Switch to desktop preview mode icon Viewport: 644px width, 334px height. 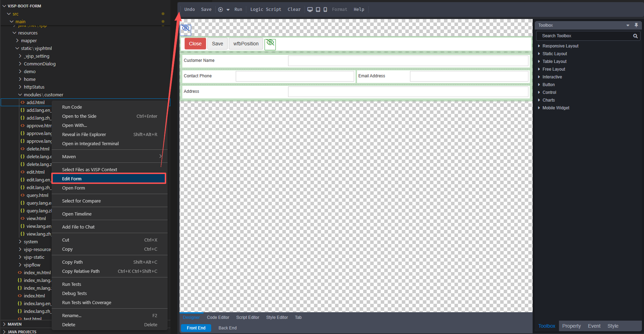pos(310,9)
